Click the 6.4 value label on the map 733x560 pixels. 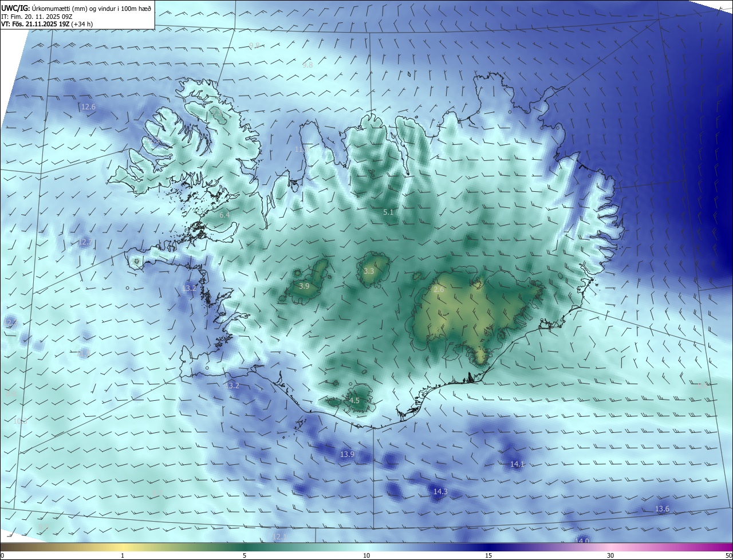pos(224,215)
